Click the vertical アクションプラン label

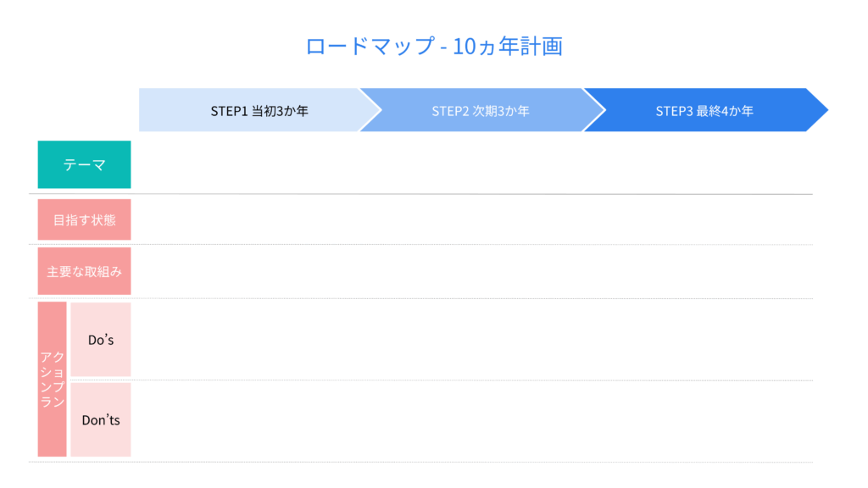pyautogui.click(x=52, y=379)
